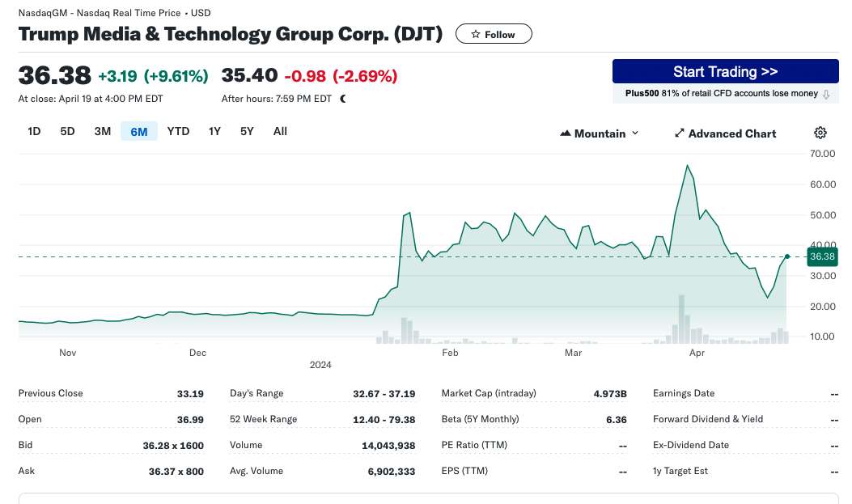Click the after-hours moon icon
Viewport: 852px width, 504px height.
tap(343, 99)
